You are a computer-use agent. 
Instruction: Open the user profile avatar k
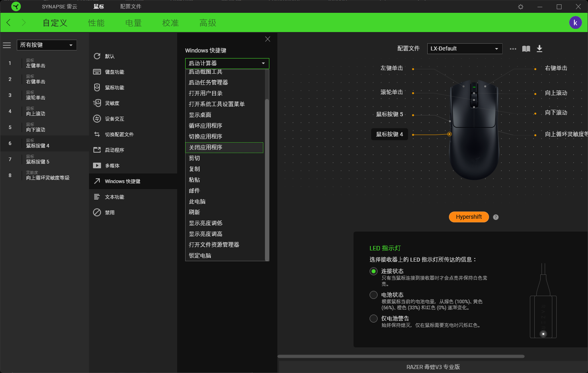[575, 22]
